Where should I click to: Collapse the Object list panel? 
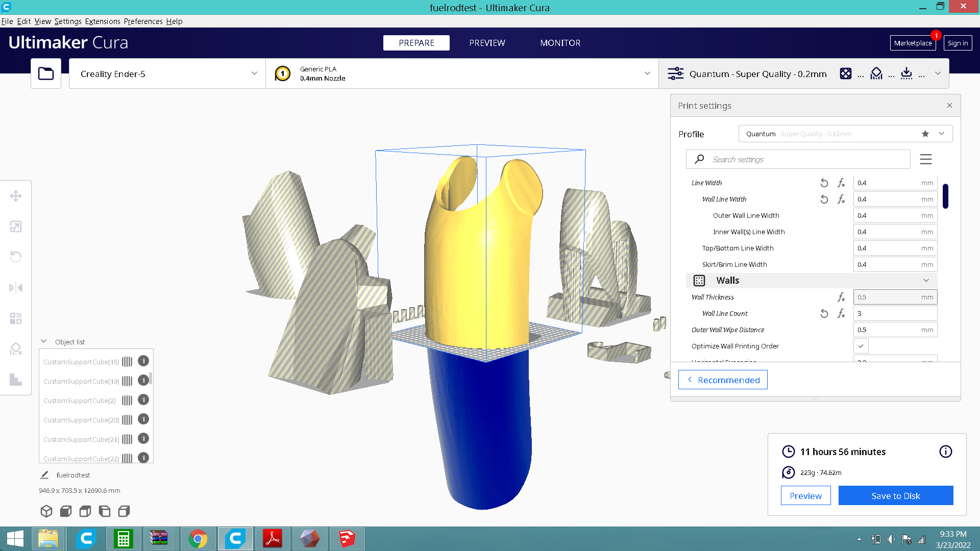pos(44,341)
